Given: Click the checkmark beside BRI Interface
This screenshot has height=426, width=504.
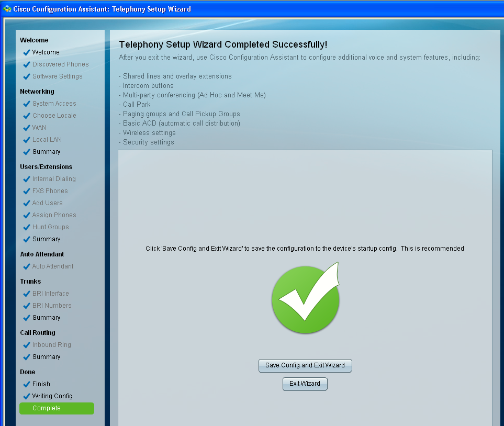Looking at the screenshot, I should 27,294.
